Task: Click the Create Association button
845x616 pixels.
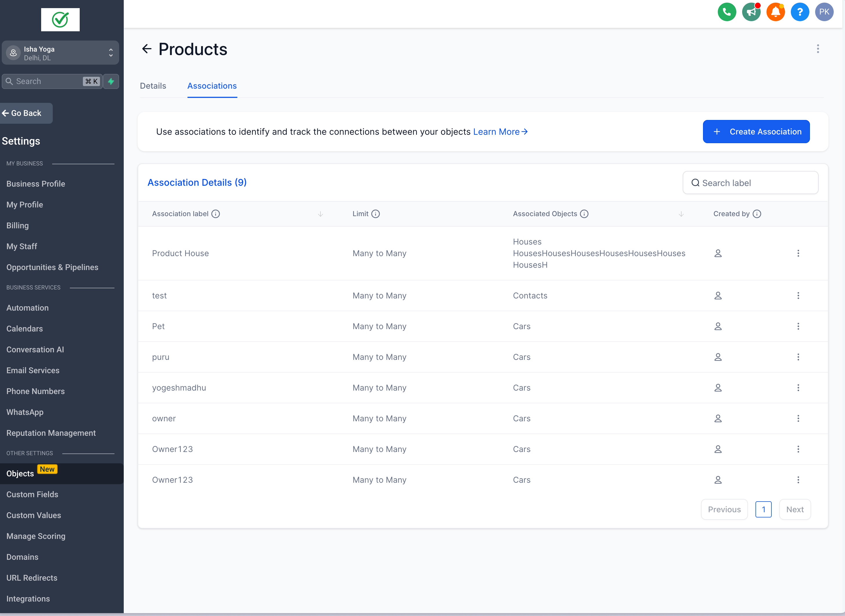Action: 756,132
